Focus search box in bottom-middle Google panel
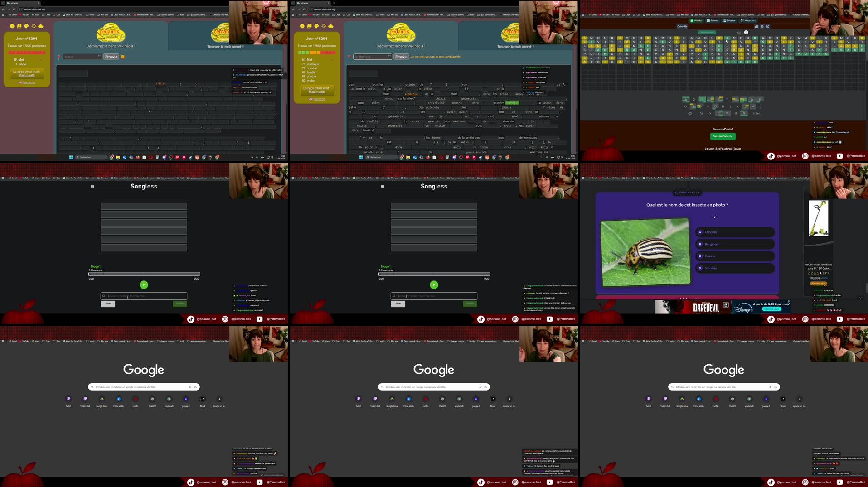 (434, 387)
